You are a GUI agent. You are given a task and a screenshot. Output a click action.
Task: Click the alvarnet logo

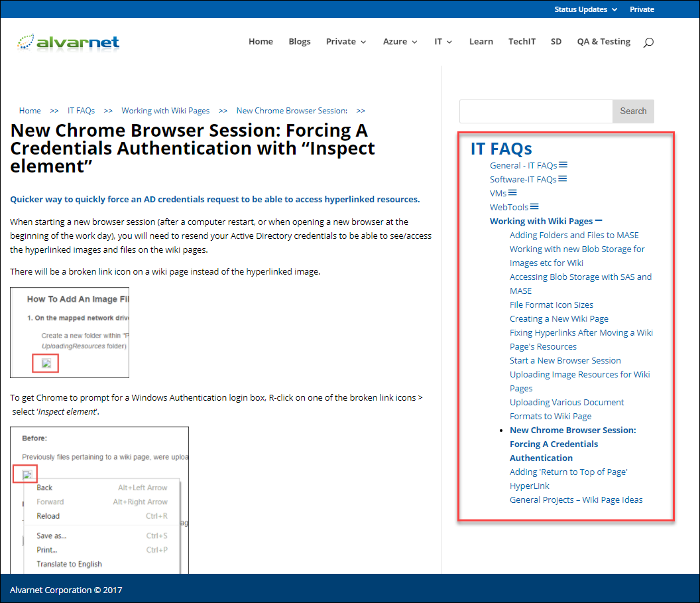(68, 42)
